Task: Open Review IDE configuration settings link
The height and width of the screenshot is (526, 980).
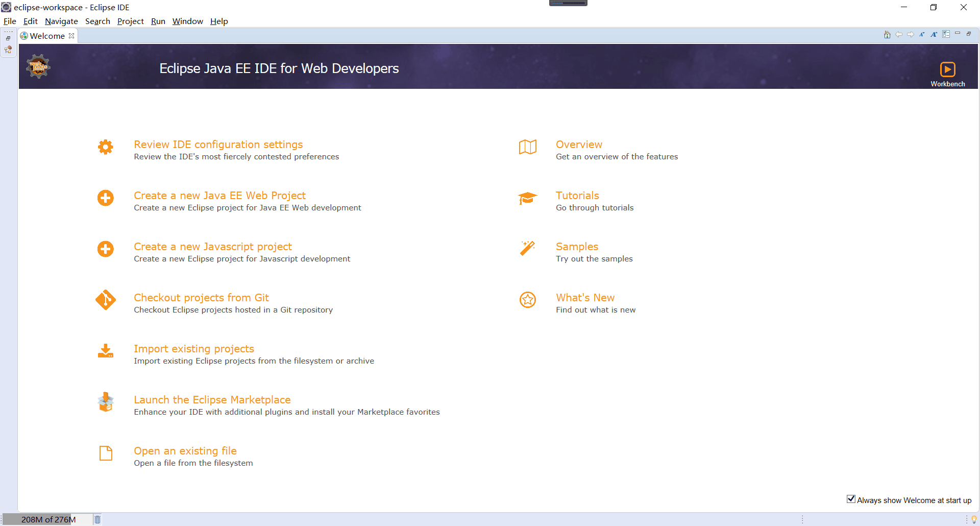Action: [218, 145]
